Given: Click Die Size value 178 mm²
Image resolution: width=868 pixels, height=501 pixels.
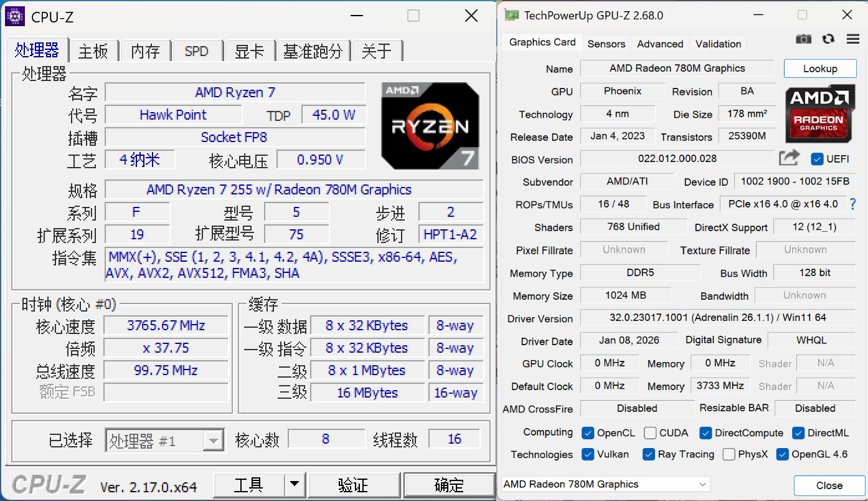Looking at the screenshot, I should click(x=747, y=114).
